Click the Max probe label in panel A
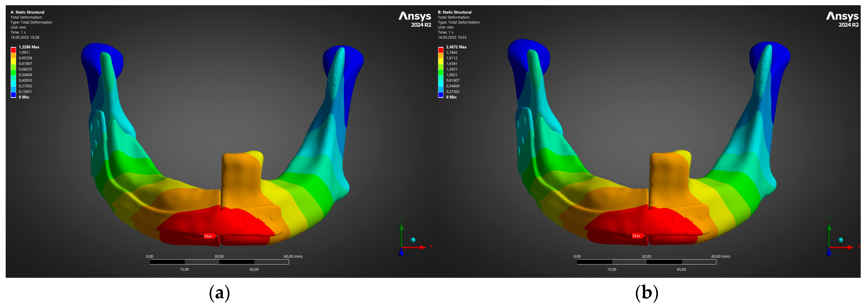This screenshot has height=306, width=868. pyautogui.click(x=209, y=236)
